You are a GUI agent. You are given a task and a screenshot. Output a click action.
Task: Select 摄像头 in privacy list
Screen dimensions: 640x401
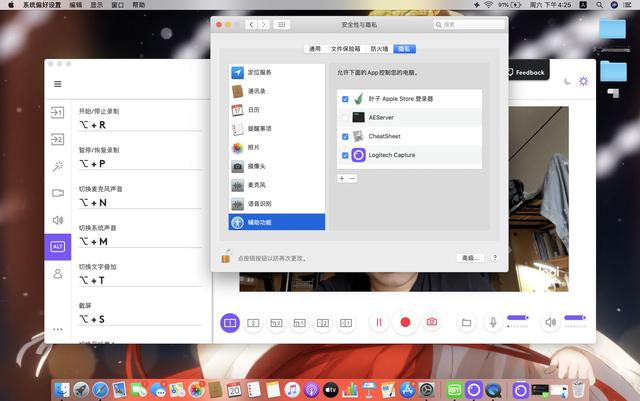click(277, 166)
